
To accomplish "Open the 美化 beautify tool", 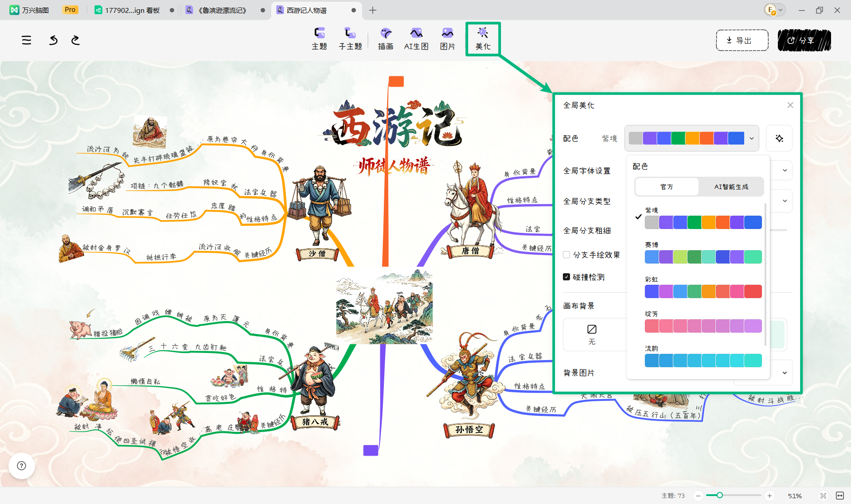I will click(x=483, y=39).
